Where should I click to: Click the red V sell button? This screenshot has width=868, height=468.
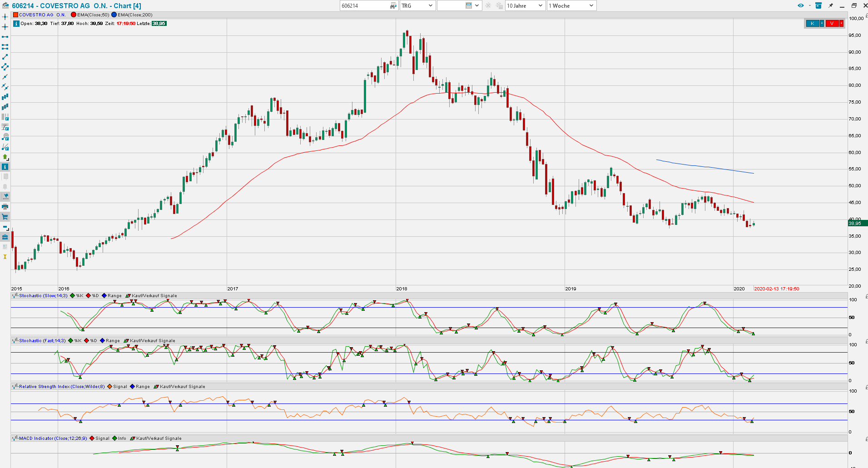click(832, 24)
